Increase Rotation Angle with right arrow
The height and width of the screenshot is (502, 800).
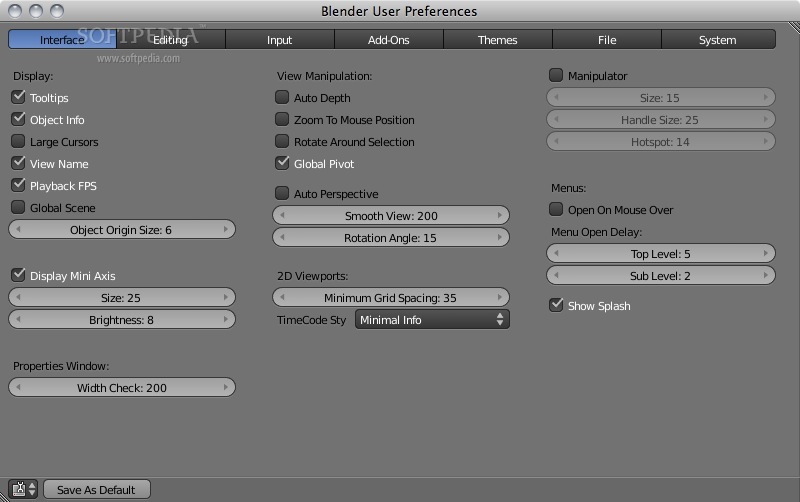pos(500,237)
